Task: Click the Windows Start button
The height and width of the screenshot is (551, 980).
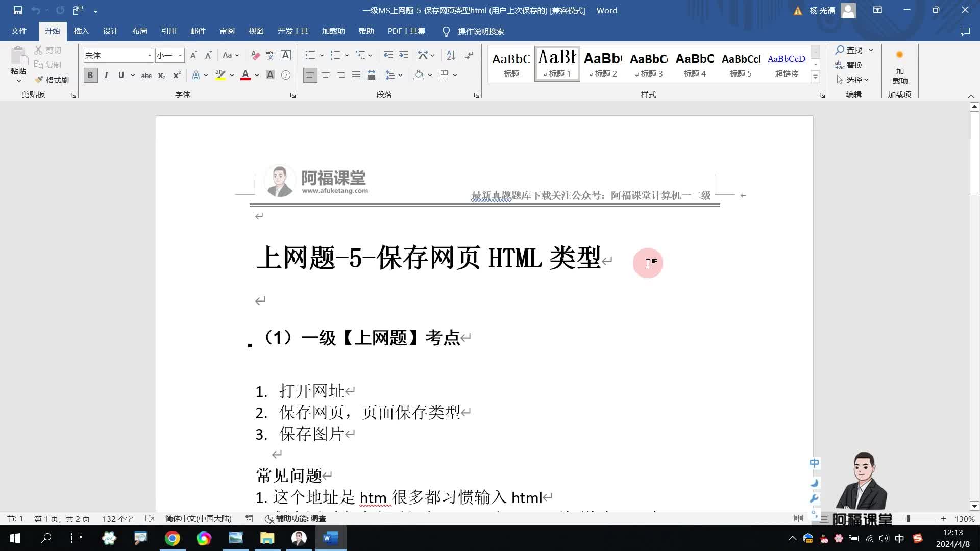Action: pyautogui.click(x=15, y=538)
